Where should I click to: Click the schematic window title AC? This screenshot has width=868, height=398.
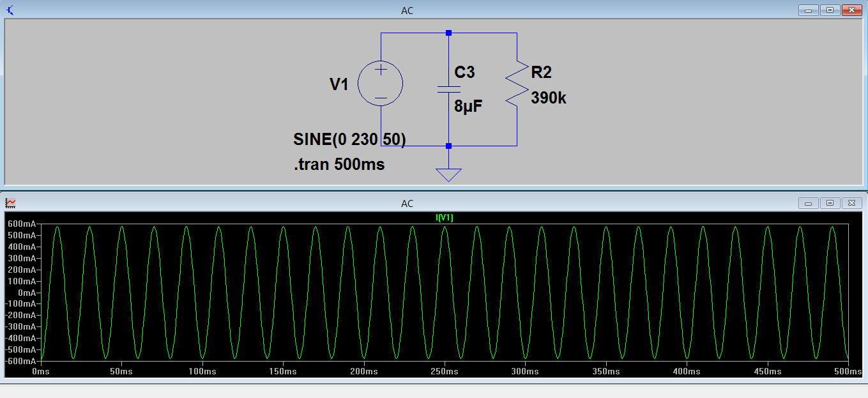pyautogui.click(x=407, y=10)
